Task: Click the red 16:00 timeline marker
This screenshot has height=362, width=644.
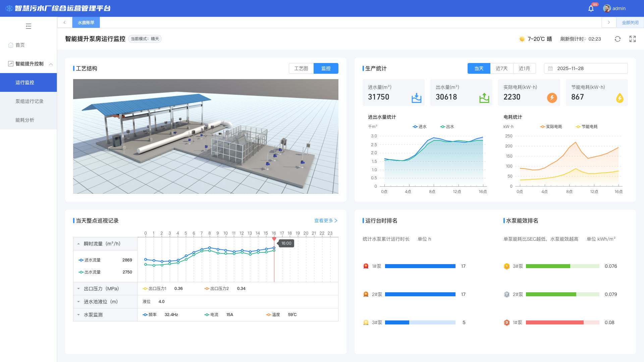Action: point(274,239)
